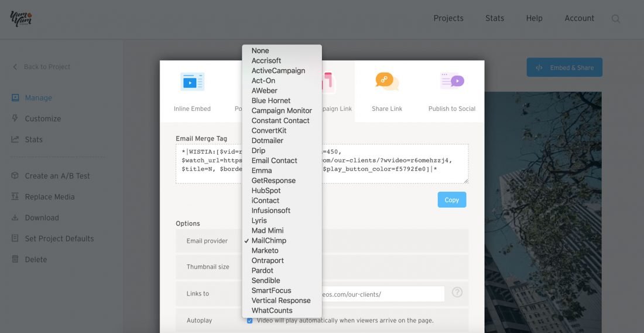
Task: Click the Share Link chat-bubble icon
Action: pyautogui.click(x=387, y=81)
